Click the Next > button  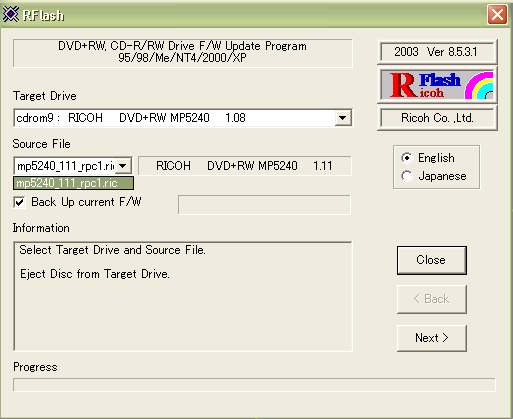tap(432, 338)
